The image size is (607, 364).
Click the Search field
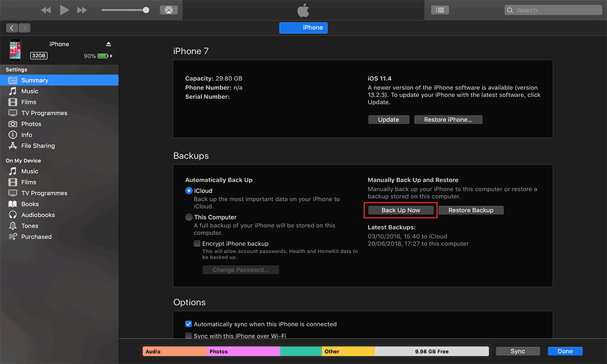[553, 10]
